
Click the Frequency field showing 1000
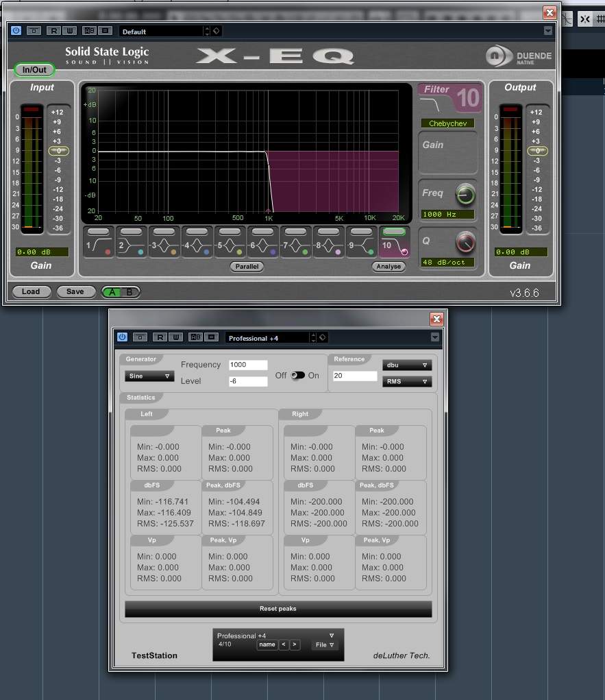248,365
